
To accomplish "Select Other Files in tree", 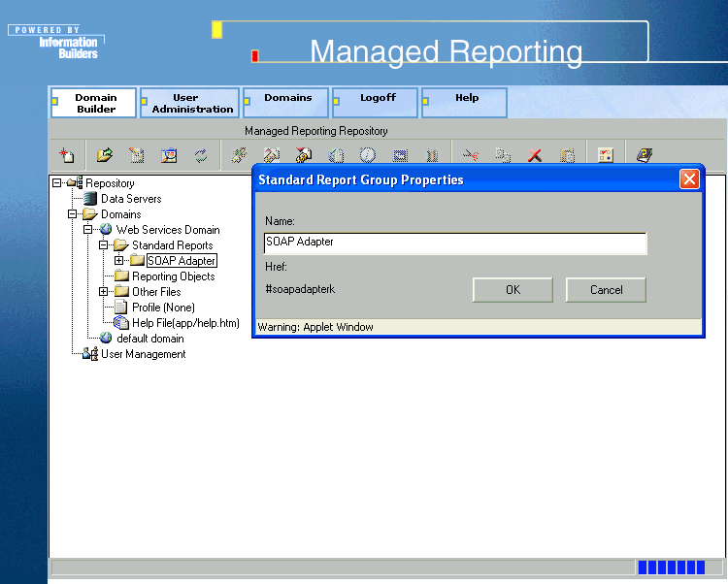I will [156, 292].
